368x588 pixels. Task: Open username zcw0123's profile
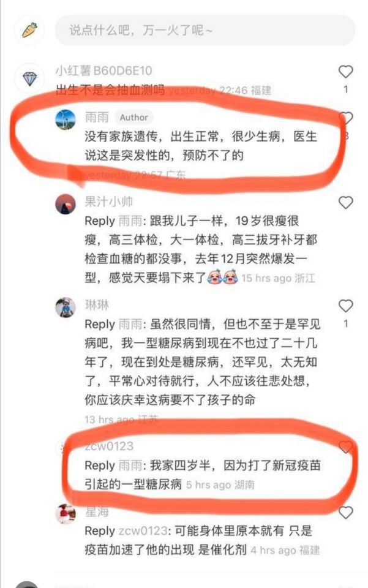click(x=109, y=446)
